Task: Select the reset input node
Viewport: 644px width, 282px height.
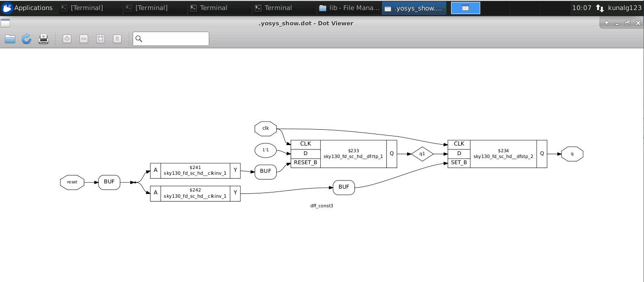Action: 72,182
